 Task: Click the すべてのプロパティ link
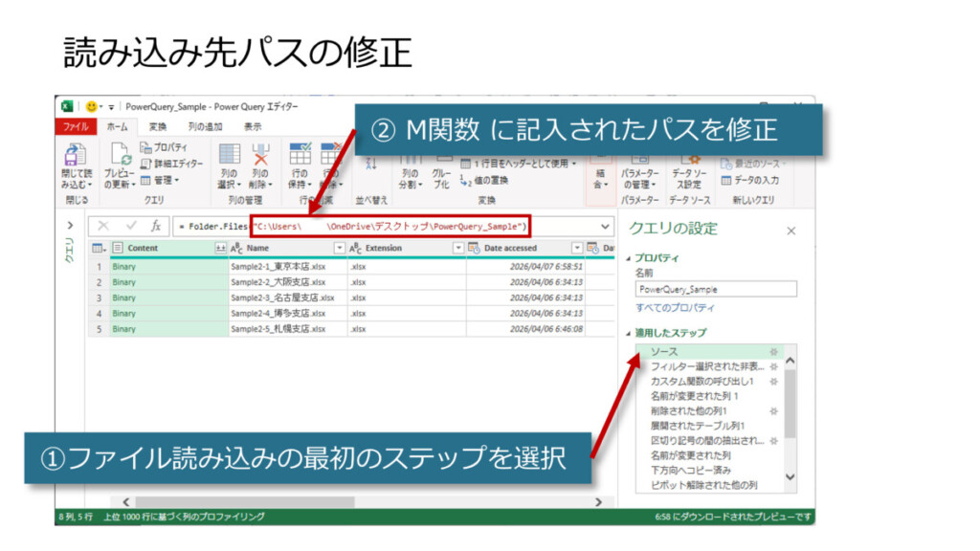675,308
